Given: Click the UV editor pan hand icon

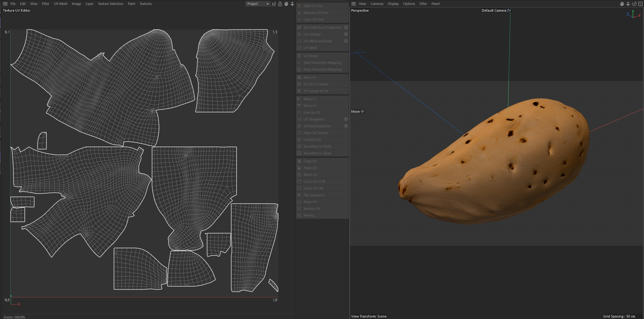Looking at the screenshot, I should [286, 4].
